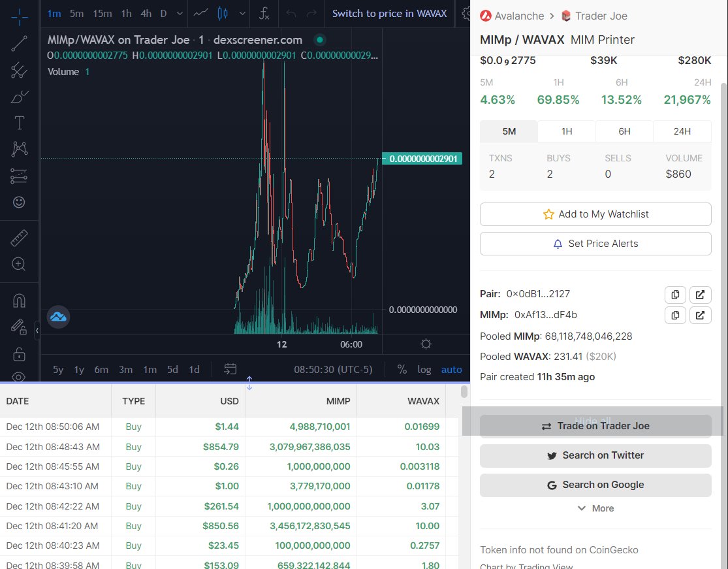Select the crosshair cursor tool
The height and width of the screenshot is (569, 728).
point(19,17)
